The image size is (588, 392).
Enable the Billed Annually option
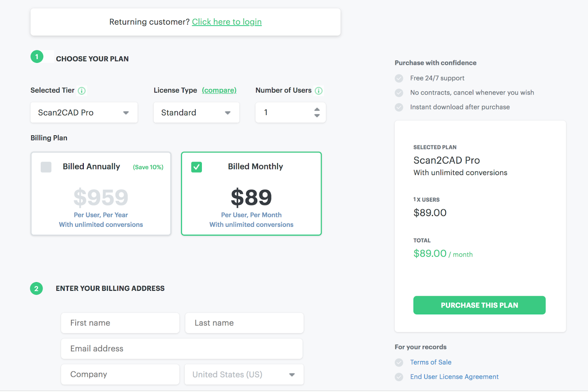[x=46, y=167]
